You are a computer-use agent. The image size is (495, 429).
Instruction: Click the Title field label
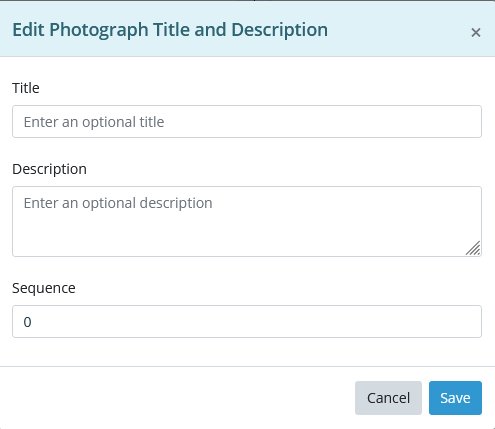(x=26, y=88)
